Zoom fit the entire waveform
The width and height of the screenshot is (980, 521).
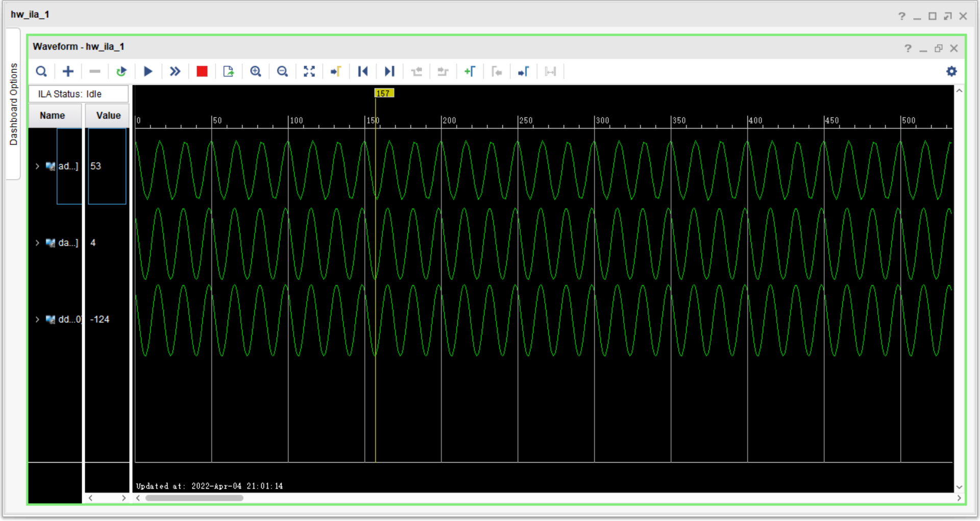[309, 72]
